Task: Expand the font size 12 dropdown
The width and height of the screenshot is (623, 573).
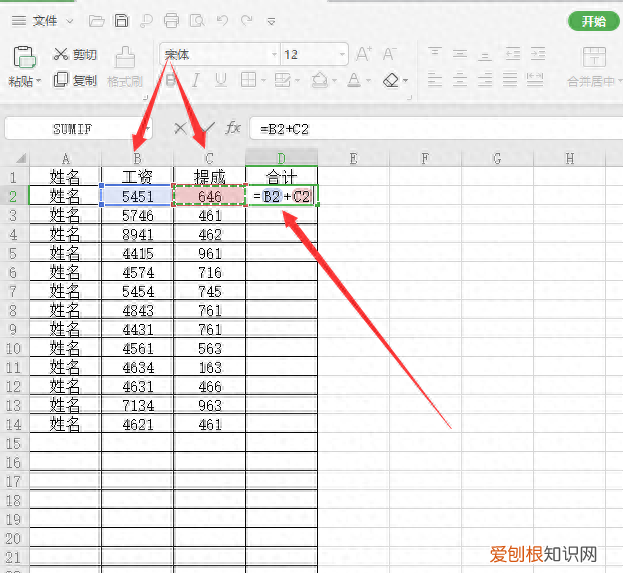Action: coord(341,54)
